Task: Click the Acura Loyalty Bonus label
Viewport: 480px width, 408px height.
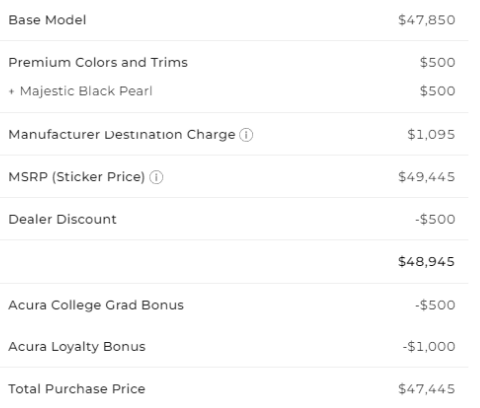Action: pos(77,347)
